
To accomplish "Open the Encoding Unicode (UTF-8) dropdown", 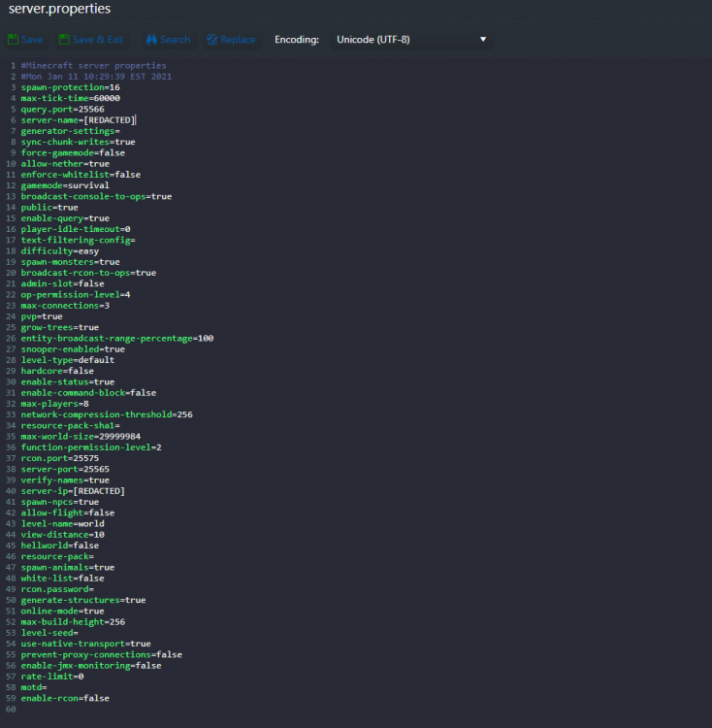I will (x=409, y=40).
